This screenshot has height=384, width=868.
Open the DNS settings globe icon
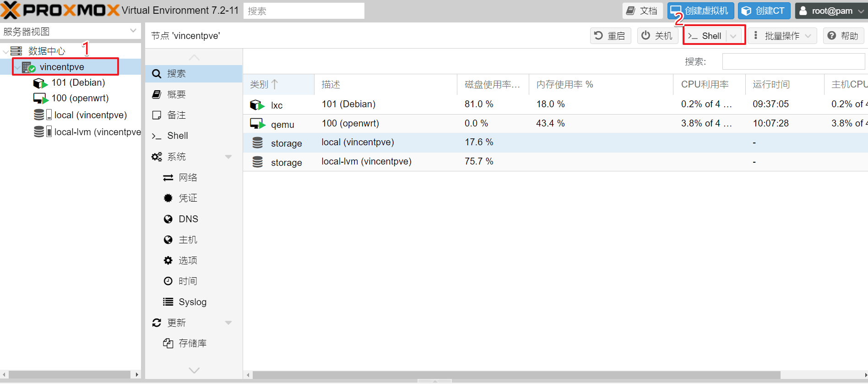click(x=168, y=219)
